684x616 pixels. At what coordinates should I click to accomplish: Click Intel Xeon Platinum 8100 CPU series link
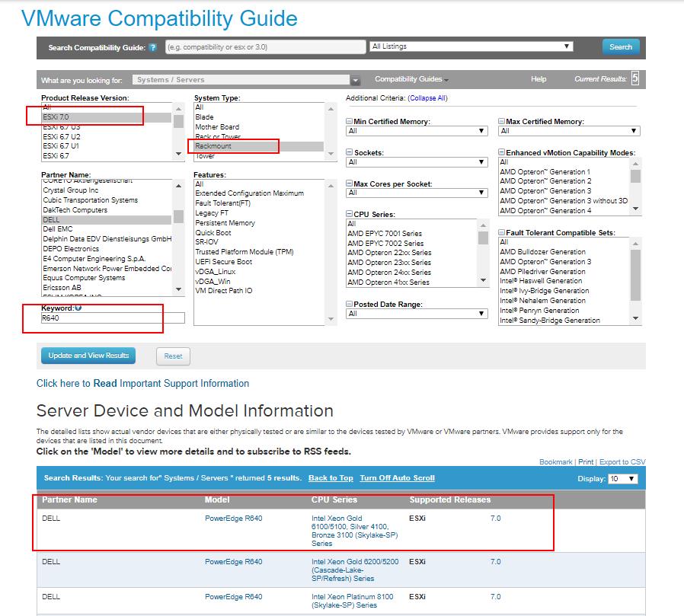click(352, 601)
